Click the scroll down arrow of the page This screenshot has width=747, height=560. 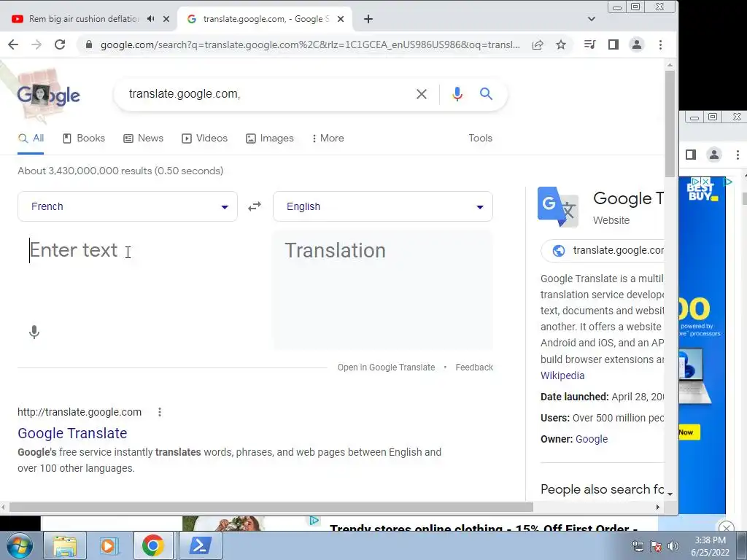[x=670, y=494]
